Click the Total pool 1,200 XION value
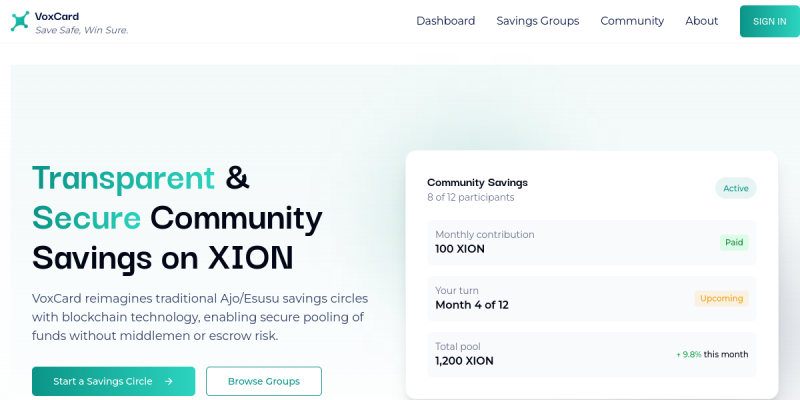The height and width of the screenshot is (400, 800). pos(464,361)
